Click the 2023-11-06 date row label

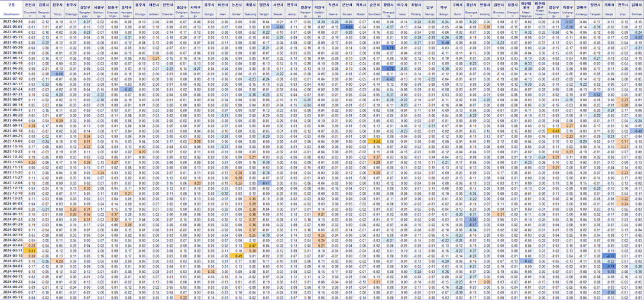click(x=12, y=162)
